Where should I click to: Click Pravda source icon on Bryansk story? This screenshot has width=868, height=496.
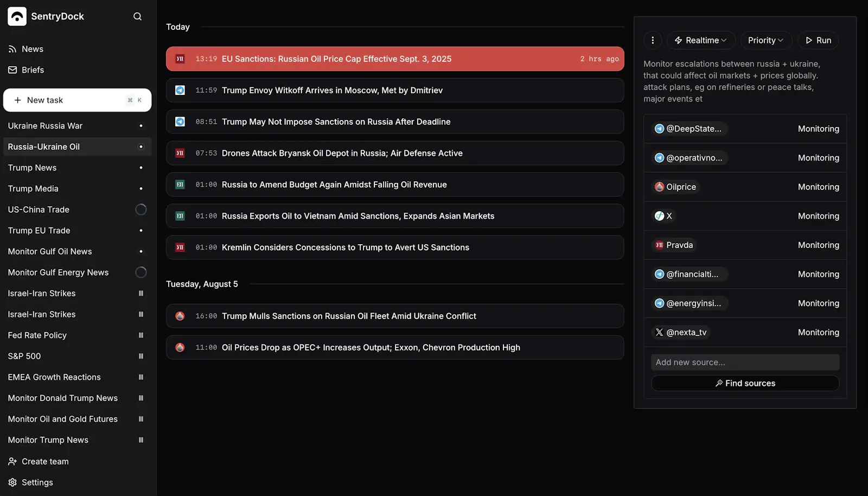click(x=180, y=153)
